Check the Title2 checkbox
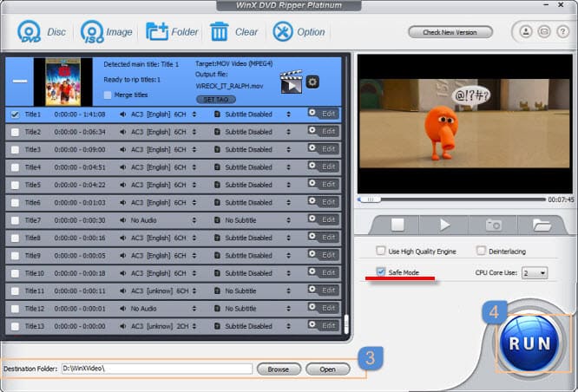Screen dimensions: 578x392 click(x=15, y=132)
